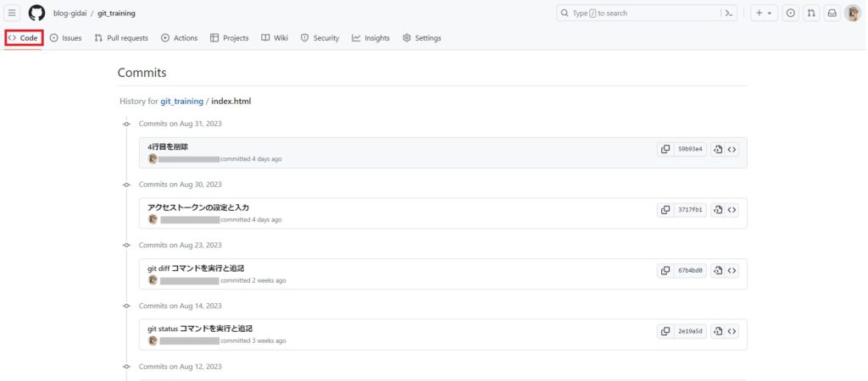Click the git_training link in the file history path
868x381 pixels.
coord(181,102)
